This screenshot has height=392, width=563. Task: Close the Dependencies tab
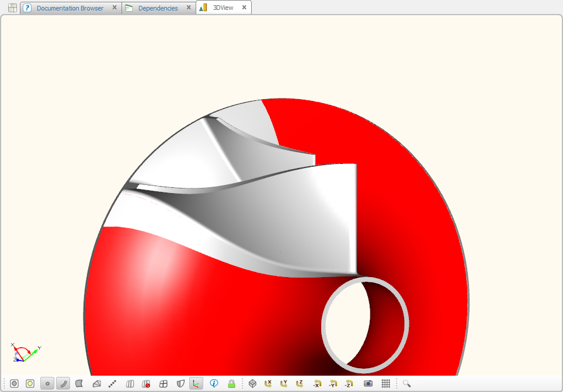click(x=189, y=8)
